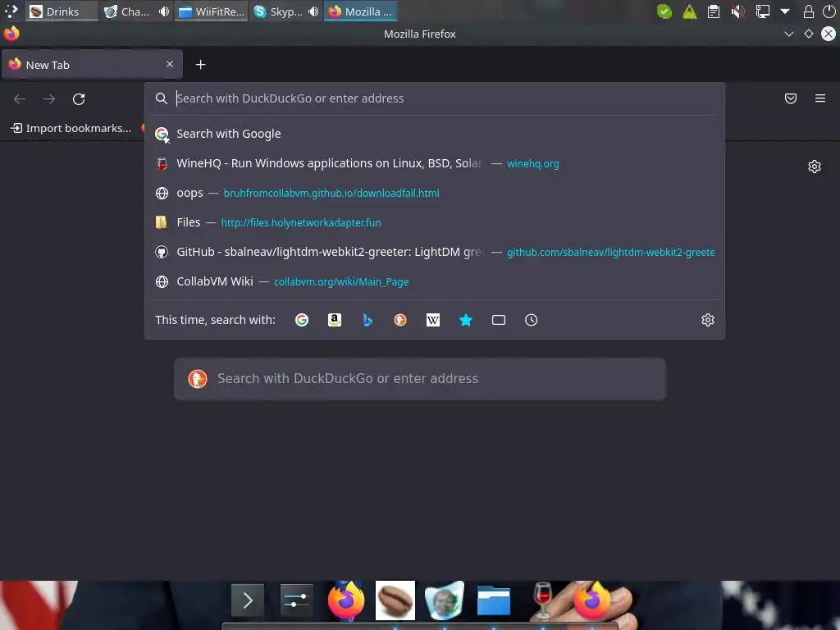
Task: Click green checkmark shield tray icon
Action: [x=664, y=11]
